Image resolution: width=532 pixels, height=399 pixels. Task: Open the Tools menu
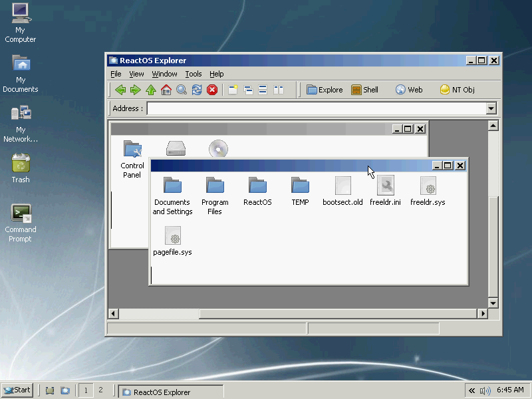click(194, 74)
